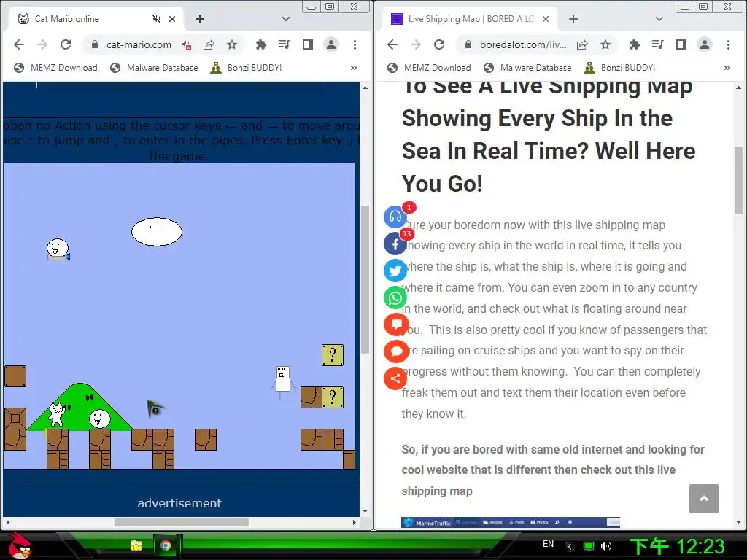
Task: Share article on Facebook
Action: pos(395,244)
